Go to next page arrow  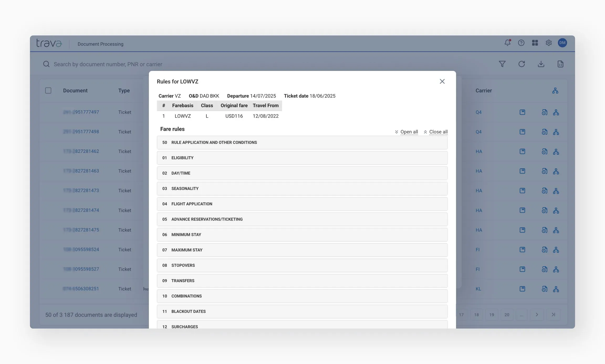pos(537,315)
